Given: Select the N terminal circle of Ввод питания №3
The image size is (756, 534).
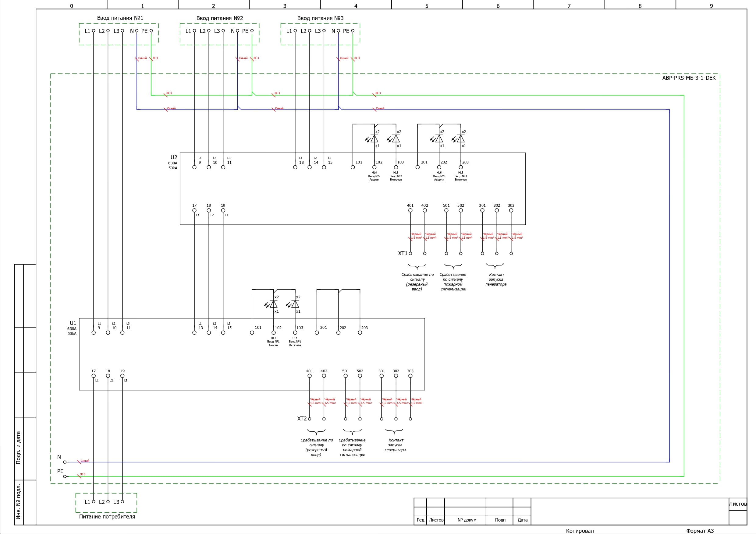Looking at the screenshot, I should pyautogui.click(x=338, y=31).
